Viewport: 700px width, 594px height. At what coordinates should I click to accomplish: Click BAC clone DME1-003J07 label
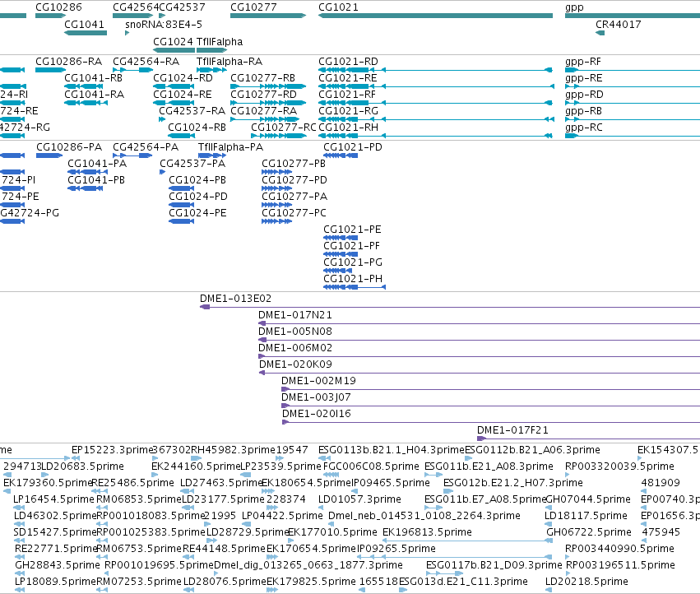(x=316, y=397)
